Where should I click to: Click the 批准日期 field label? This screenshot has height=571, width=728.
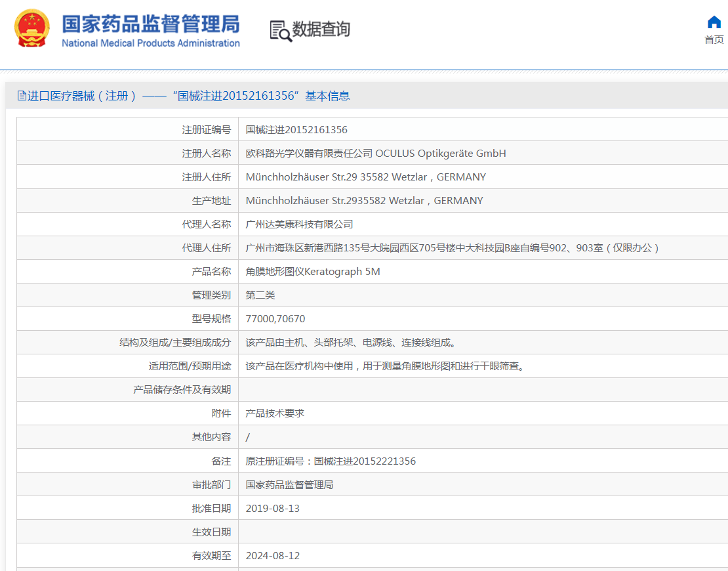(211, 509)
